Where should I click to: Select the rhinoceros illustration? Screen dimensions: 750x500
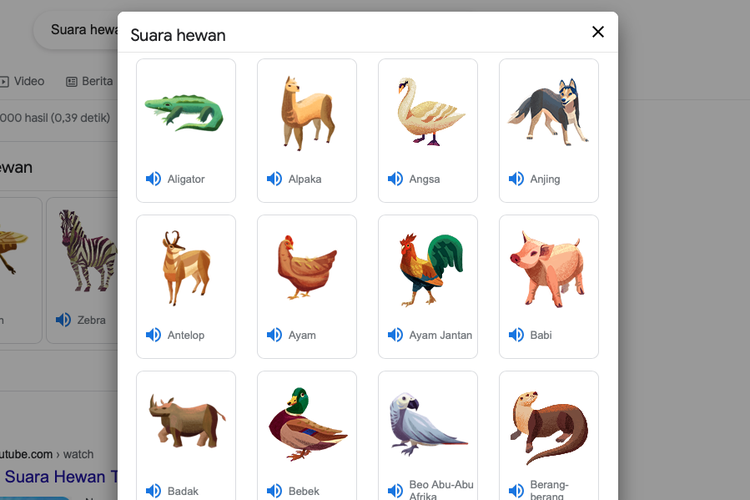coord(187,421)
